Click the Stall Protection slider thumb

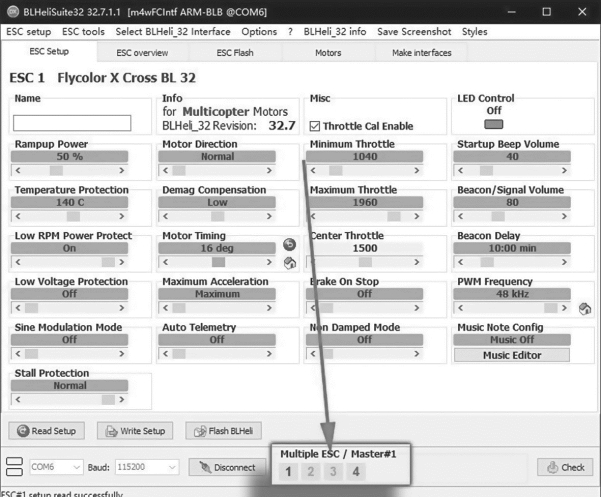[108, 400]
